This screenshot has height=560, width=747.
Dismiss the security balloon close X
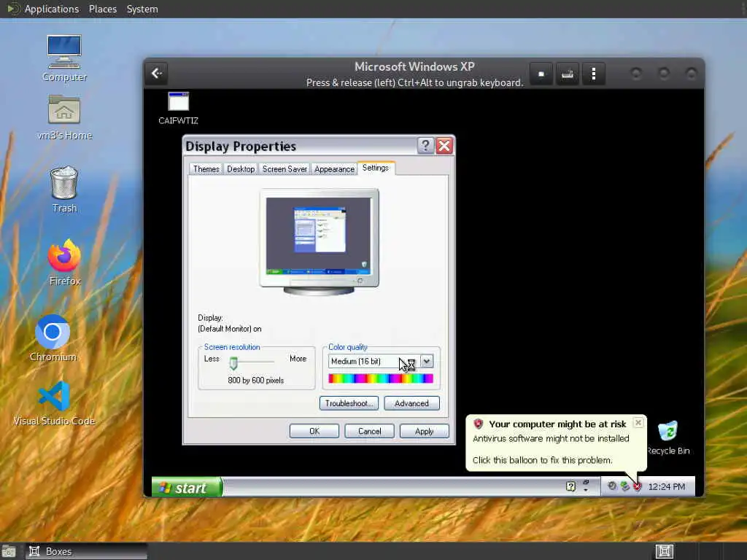pyautogui.click(x=638, y=422)
